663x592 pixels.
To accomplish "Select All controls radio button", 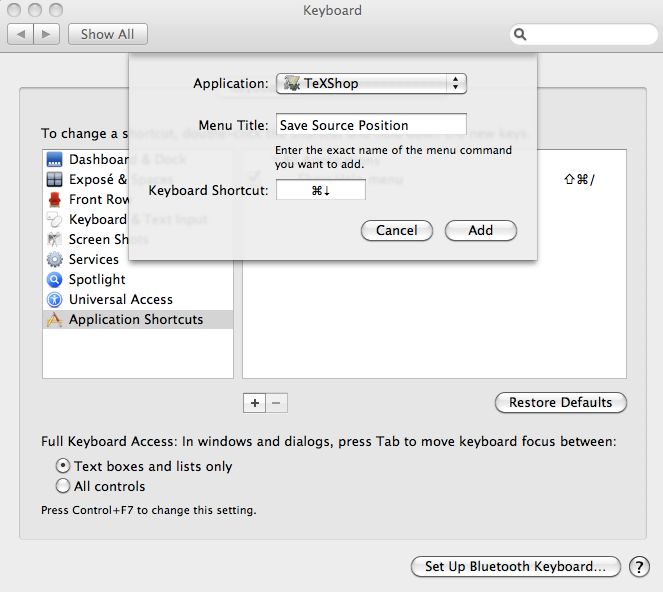I will pyautogui.click(x=63, y=485).
